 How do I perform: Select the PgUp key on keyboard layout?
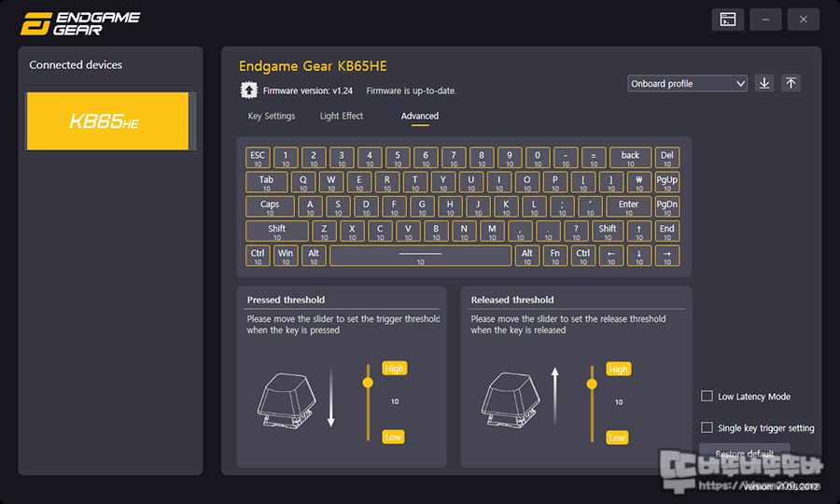coord(667,182)
